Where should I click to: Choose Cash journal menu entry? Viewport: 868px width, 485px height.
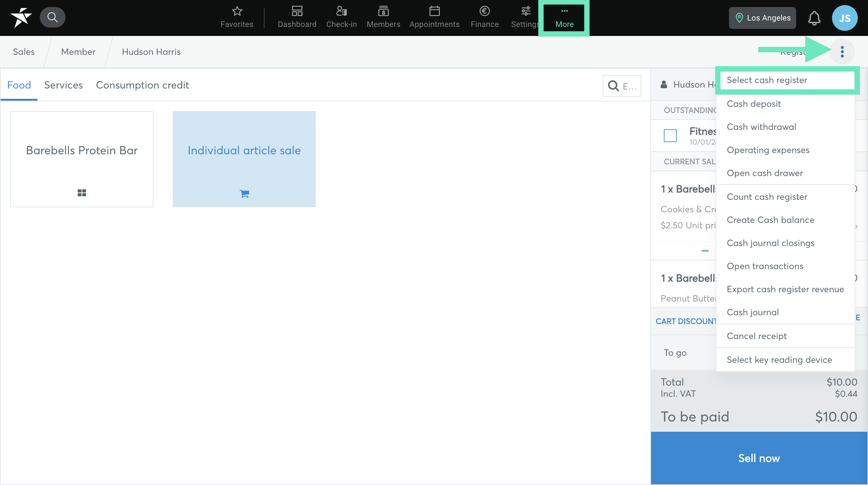pos(786,312)
